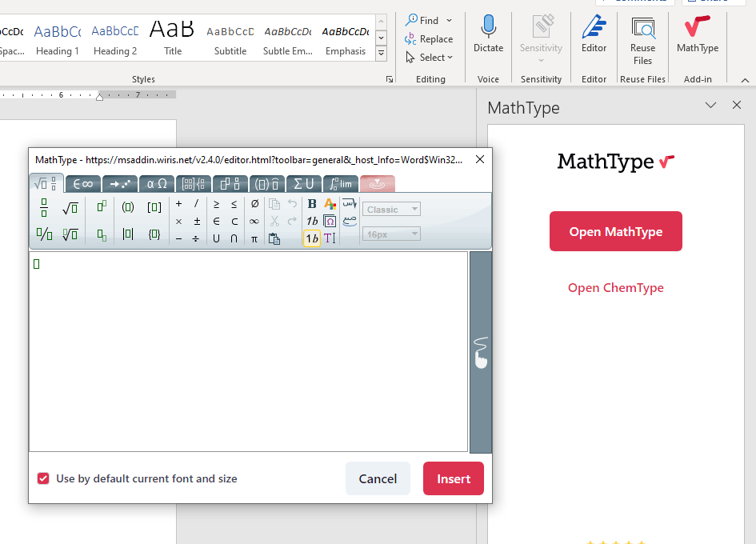The image size is (756, 544).
Task: Insert greater-than-or-equal symbol
Action: [x=217, y=205]
